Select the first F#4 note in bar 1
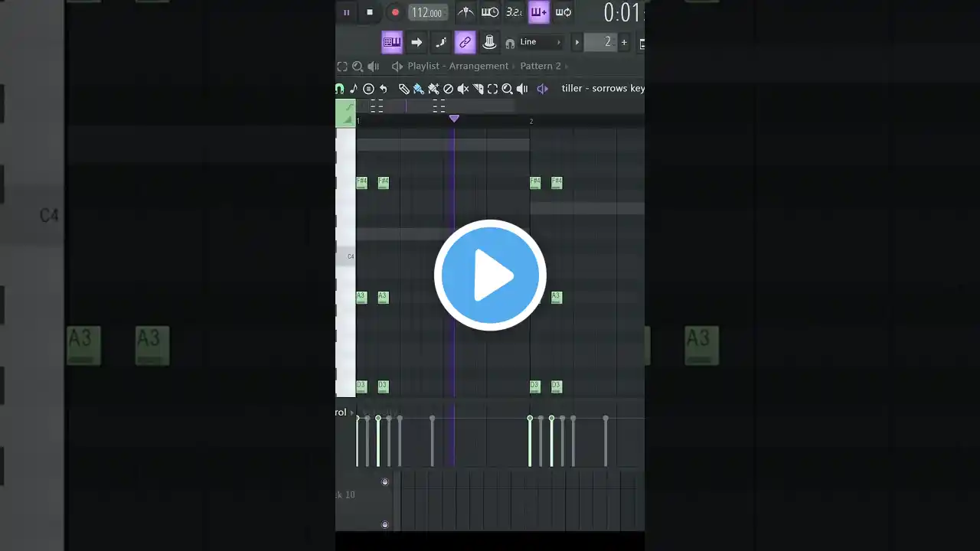The height and width of the screenshot is (551, 980). tap(361, 182)
